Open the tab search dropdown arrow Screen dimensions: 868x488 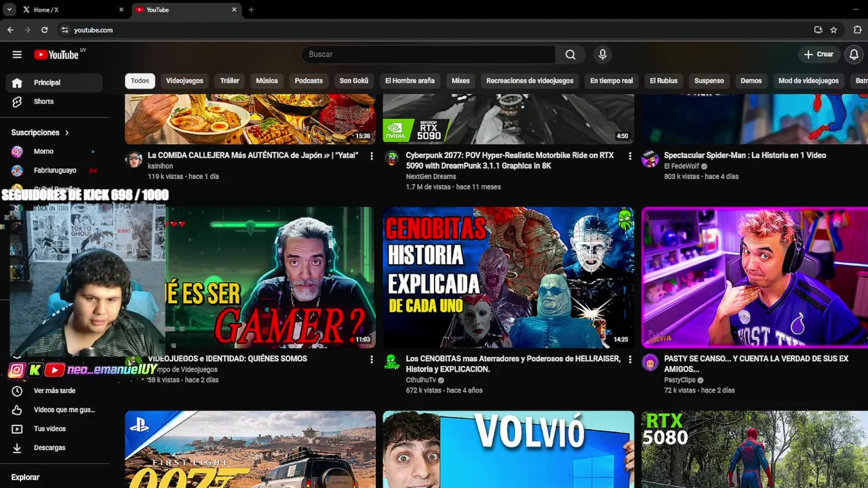pos(9,9)
